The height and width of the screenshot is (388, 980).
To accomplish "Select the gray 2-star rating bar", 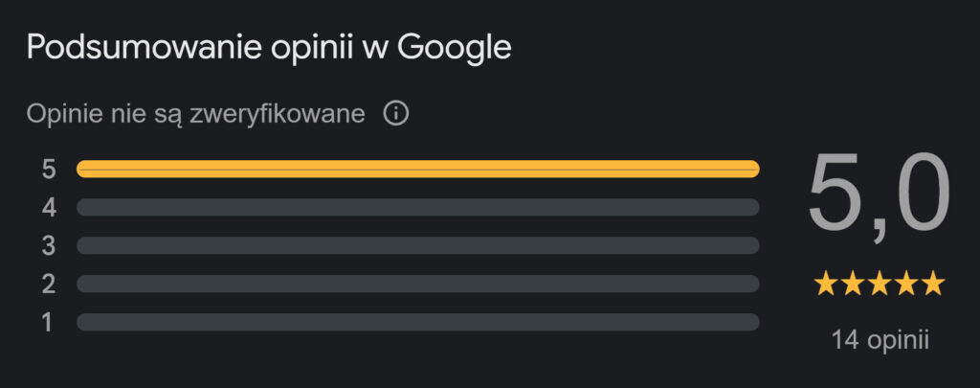I will [x=417, y=284].
